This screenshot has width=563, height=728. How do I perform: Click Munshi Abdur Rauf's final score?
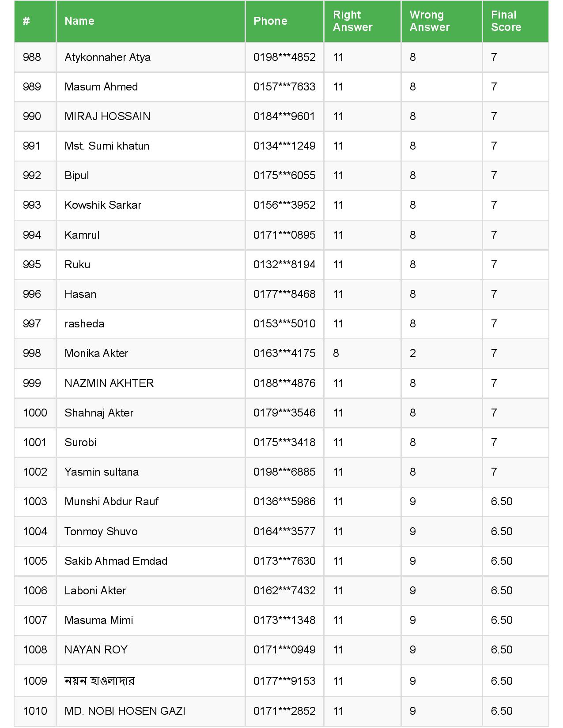pos(502,502)
